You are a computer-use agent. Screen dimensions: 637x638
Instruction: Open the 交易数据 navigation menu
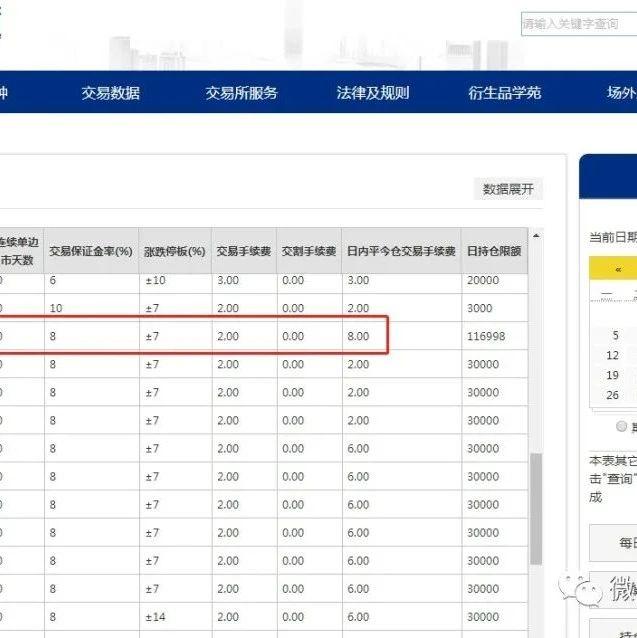[111, 93]
